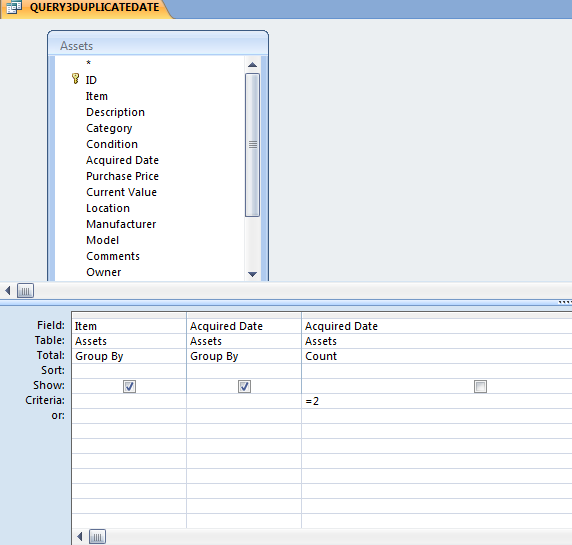Image resolution: width=572 pixels, height=545 pixels.
Task: Open the Count total dropdown cell
Action: 437,356
